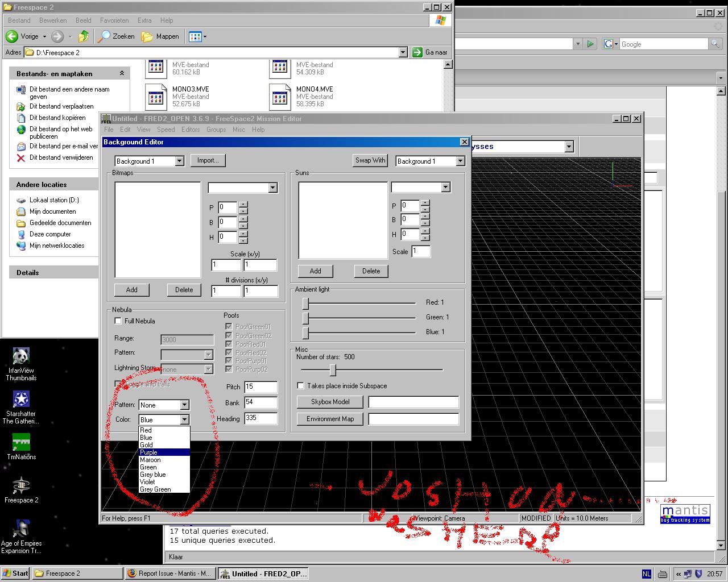Image resolution: width=728 pixels, height=582 pixels.
Task: Click the Mijn documenten folder icon
Action: (21, 211)
